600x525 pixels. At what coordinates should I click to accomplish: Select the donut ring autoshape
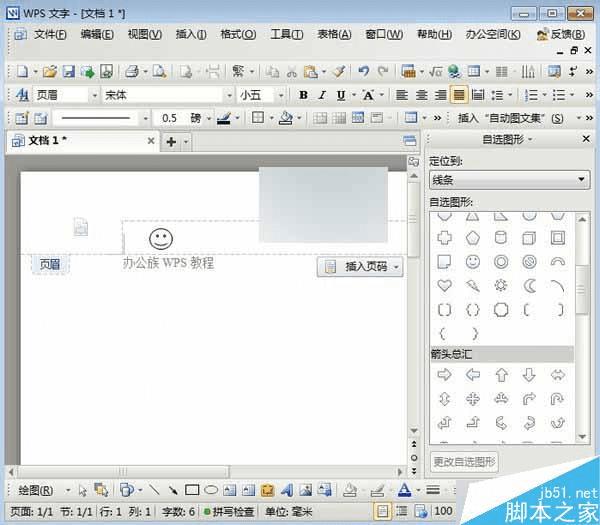pos(501,262)
